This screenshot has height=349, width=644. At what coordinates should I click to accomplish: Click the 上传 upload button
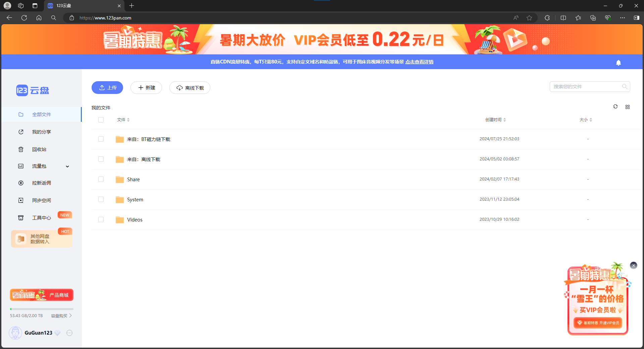click(107, 88)
